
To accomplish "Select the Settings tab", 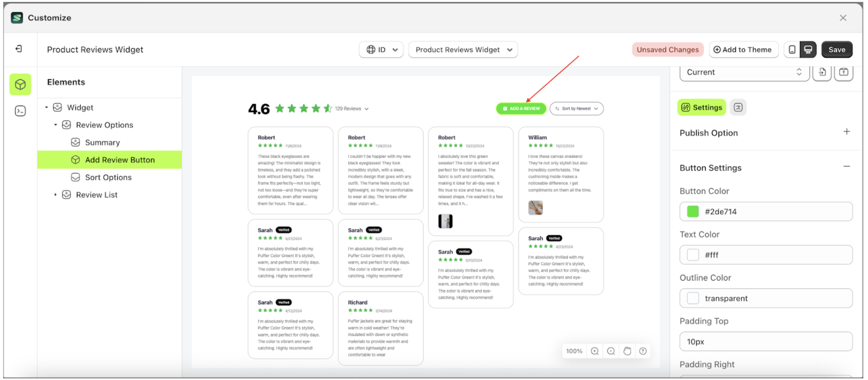I will 702,107.
